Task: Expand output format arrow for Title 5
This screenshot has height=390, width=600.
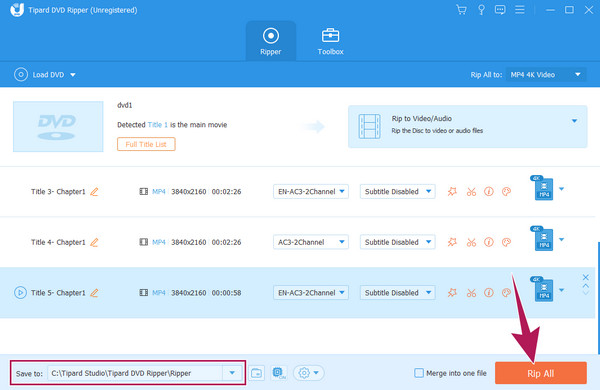Action: pos(561,290)
